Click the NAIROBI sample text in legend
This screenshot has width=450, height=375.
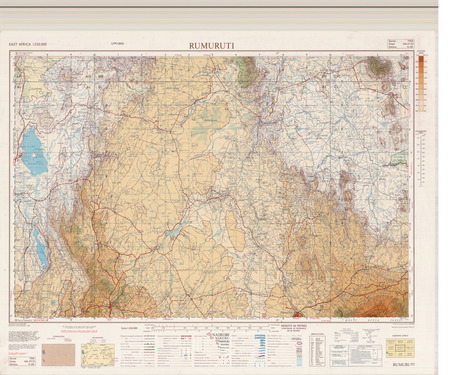click(x=220, y=334)
